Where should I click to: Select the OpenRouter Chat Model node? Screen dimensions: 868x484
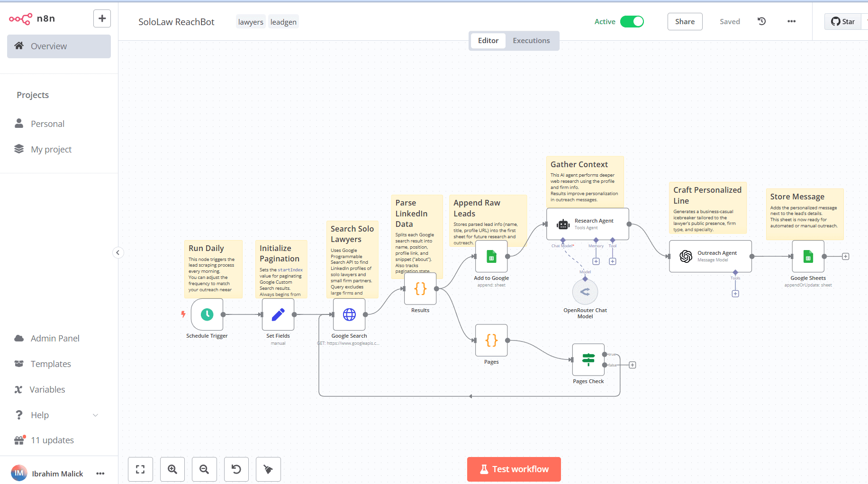(x=585, y=292)
